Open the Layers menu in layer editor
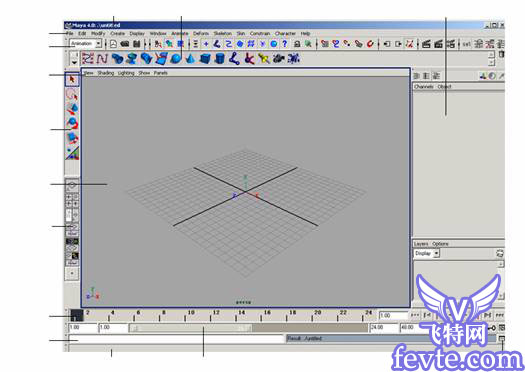Viewport: 525px width, 372px height. pos(421,244)
